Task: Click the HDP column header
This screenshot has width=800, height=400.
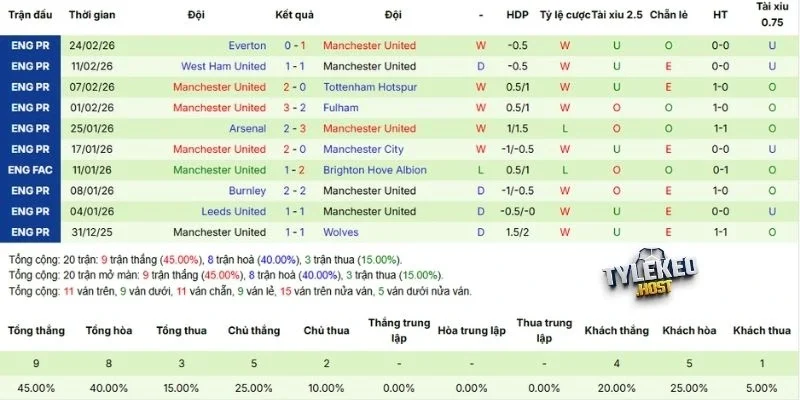Action: click(517, 16)
